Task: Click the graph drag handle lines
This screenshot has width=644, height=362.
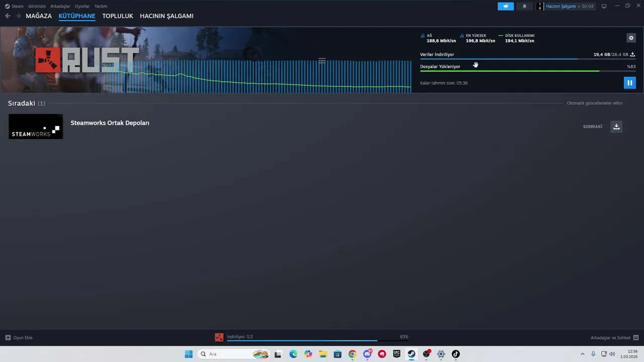Action: (x=322, y=61)
